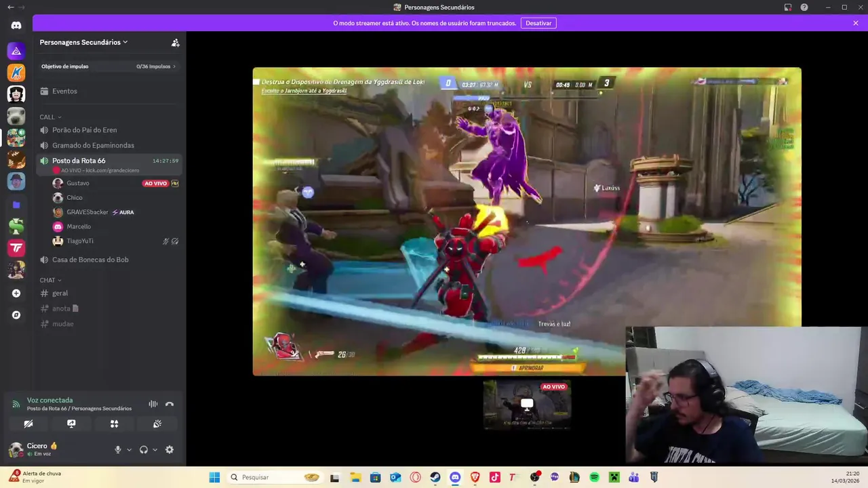
Task: Open noise suppression waveform icon
Action: point(153,404)
